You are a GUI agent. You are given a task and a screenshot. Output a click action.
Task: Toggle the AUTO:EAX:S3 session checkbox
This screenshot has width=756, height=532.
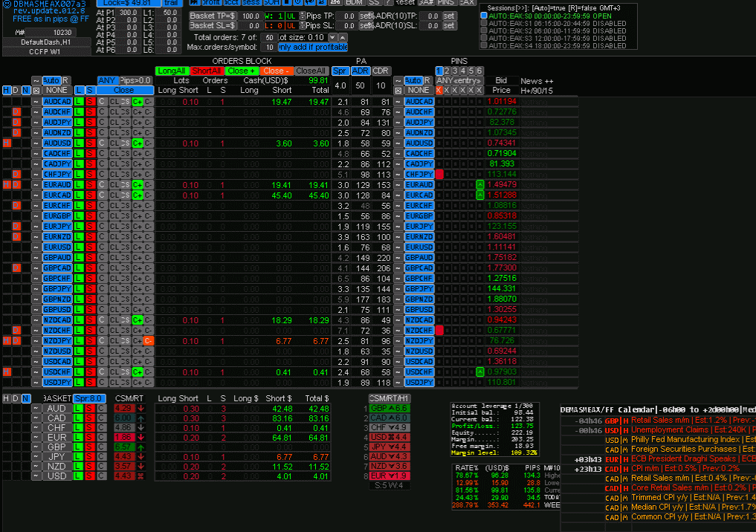(484, 38)
